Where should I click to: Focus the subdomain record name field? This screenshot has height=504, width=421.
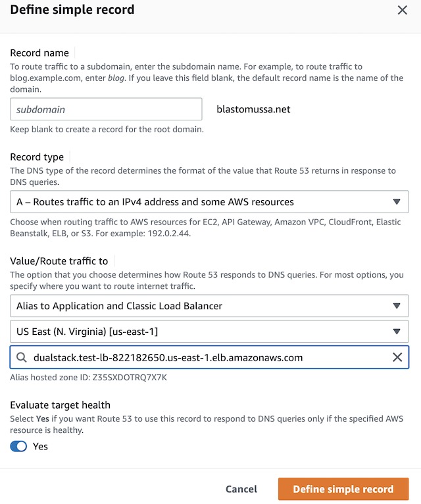[106, 109]
